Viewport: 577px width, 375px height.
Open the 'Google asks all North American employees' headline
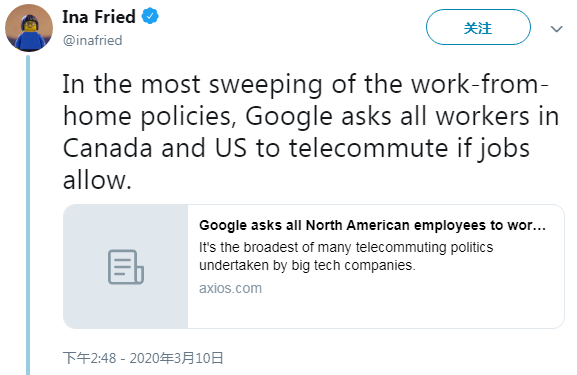click(x=372, y=225)
